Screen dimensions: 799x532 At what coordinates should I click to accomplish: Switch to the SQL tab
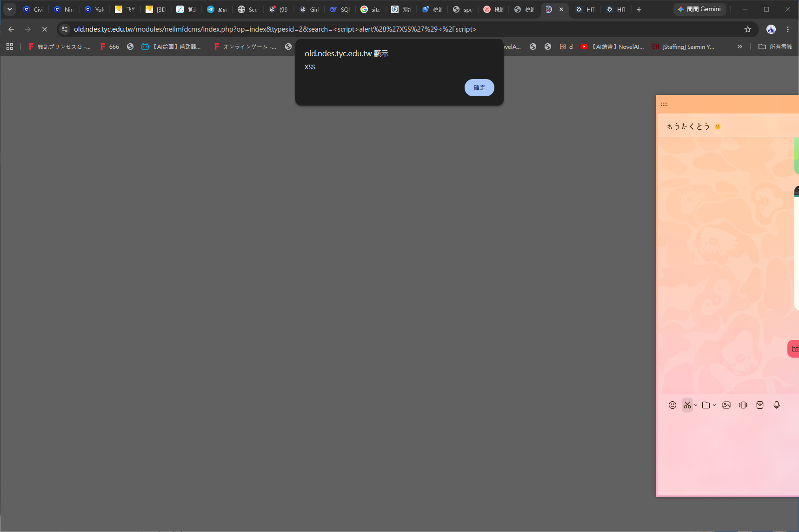coord(340,9)
